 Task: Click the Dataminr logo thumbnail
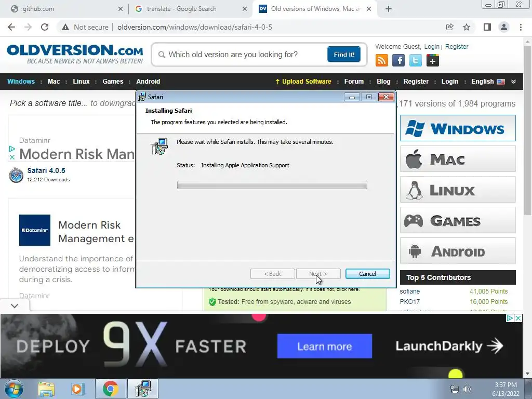pyautogui.click(x=35, y=230)
